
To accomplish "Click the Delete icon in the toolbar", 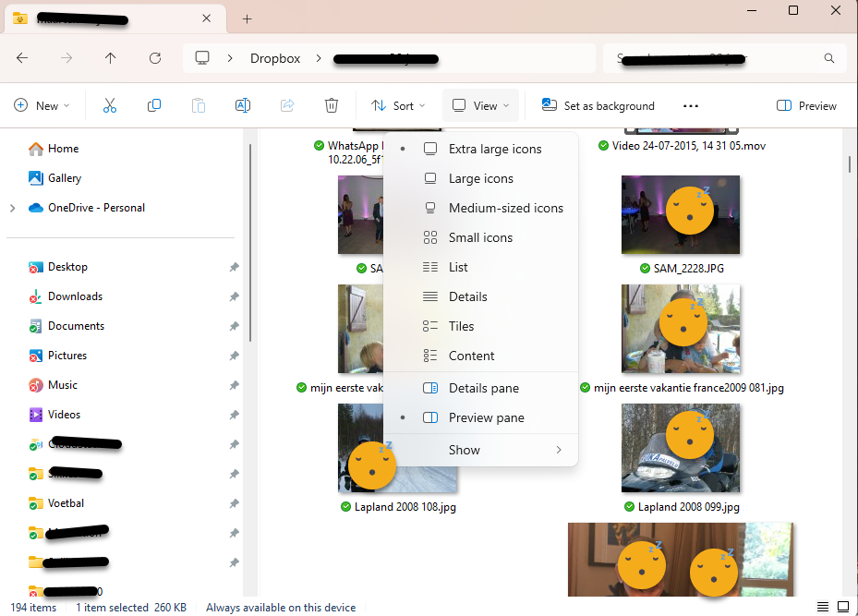I will (332, 105).
